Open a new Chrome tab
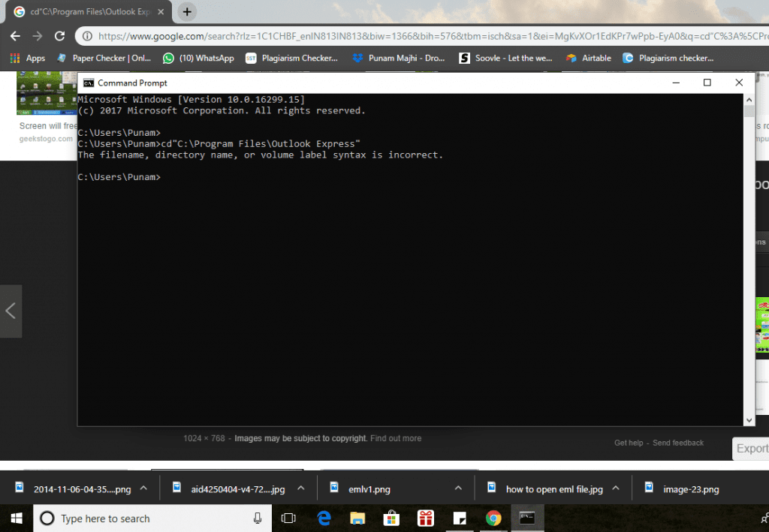The image size is (769, 532). [187, 12]
